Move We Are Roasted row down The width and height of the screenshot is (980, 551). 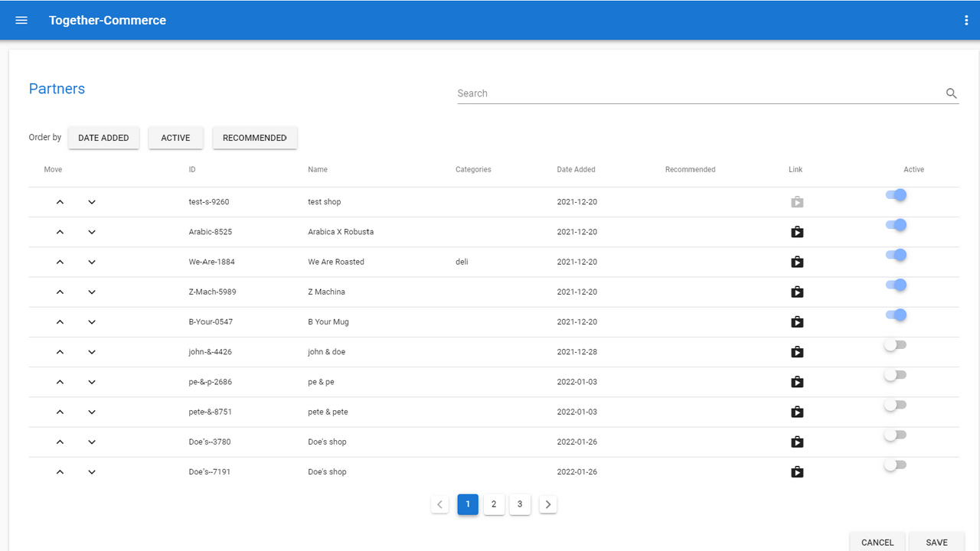tap(92, 262)
